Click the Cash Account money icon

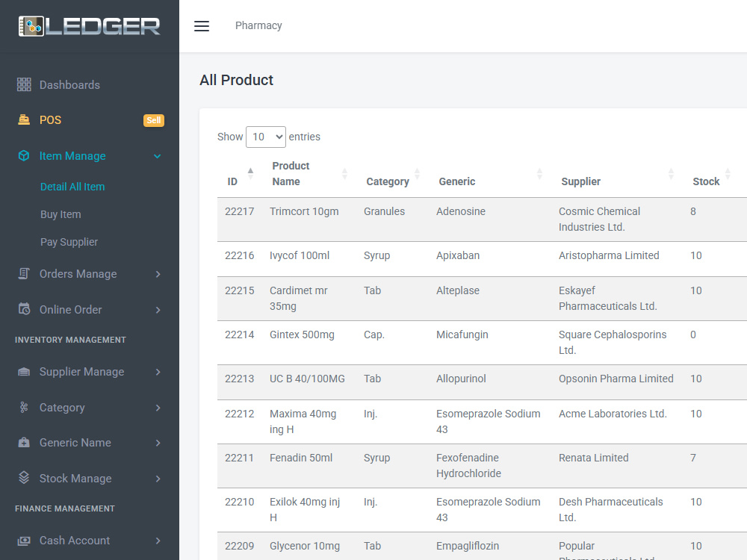tap(24, 541)
